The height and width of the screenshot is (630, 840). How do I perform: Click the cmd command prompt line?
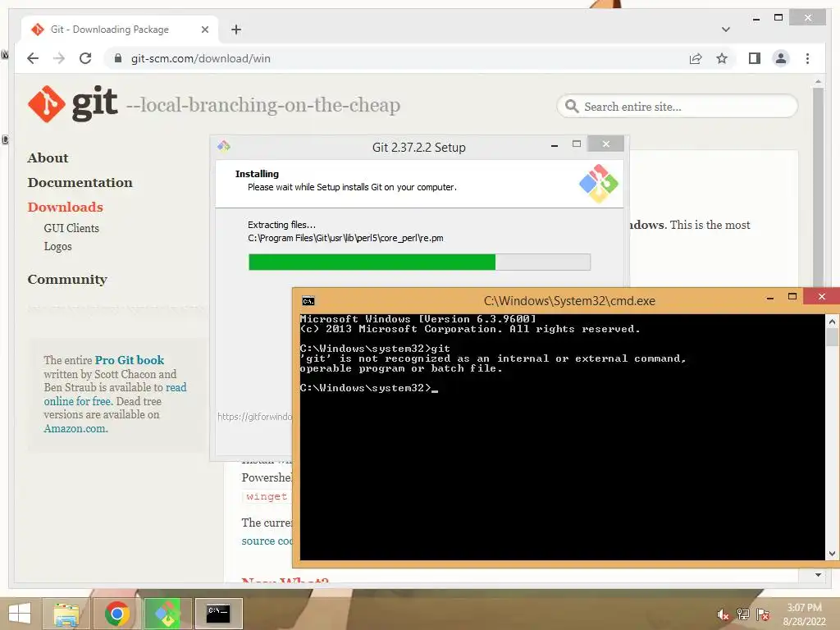369,388
